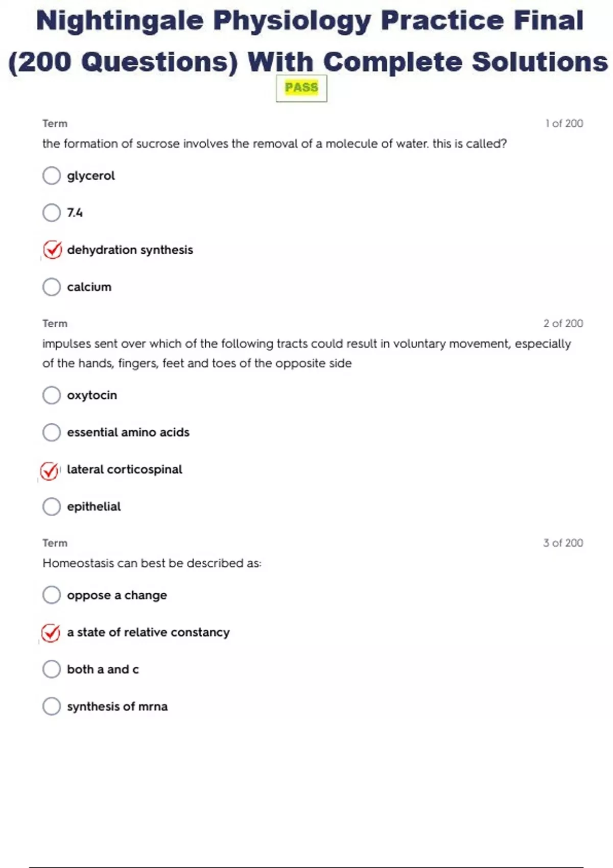The width and height of the screenshot is (613, 868).
Task: Click the voluntary movement tracts question
Action: click(306, 353)
